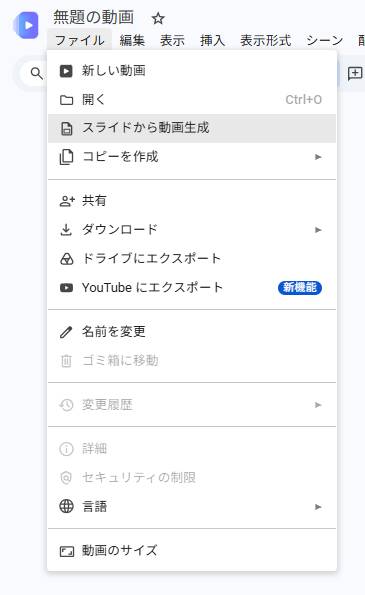Click the add comment icon in toolbar
This screenshot has height=595, width=365.
coord(355,73)
